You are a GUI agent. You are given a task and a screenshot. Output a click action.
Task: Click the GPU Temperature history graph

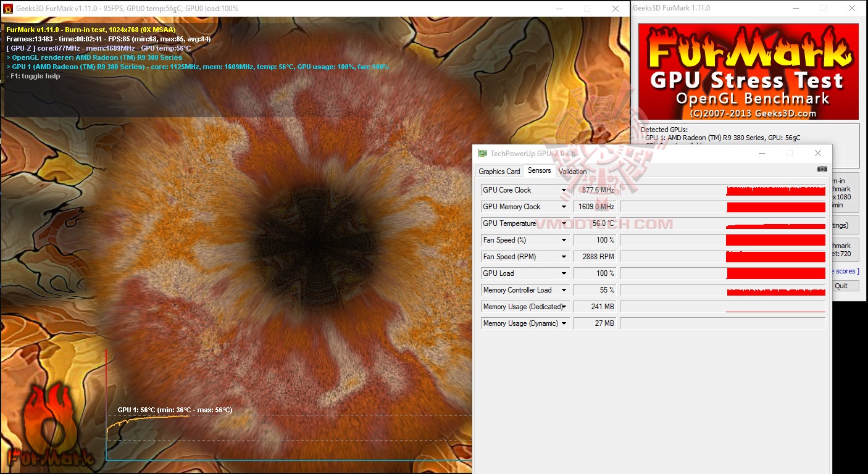click(723, 223)
